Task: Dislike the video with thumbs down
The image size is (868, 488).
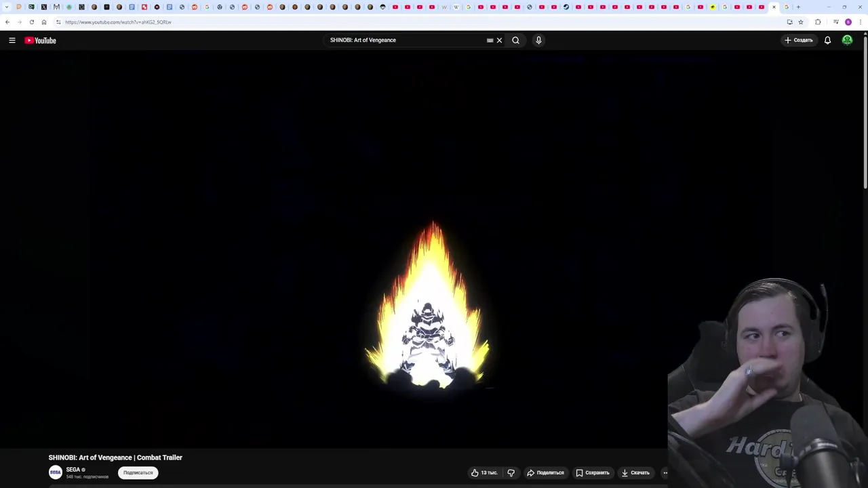Action: point(511,472)
